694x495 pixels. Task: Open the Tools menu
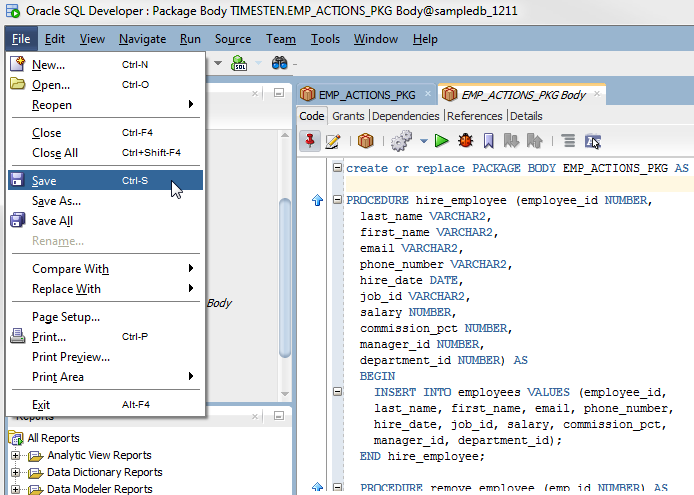[x=325, y=39]
